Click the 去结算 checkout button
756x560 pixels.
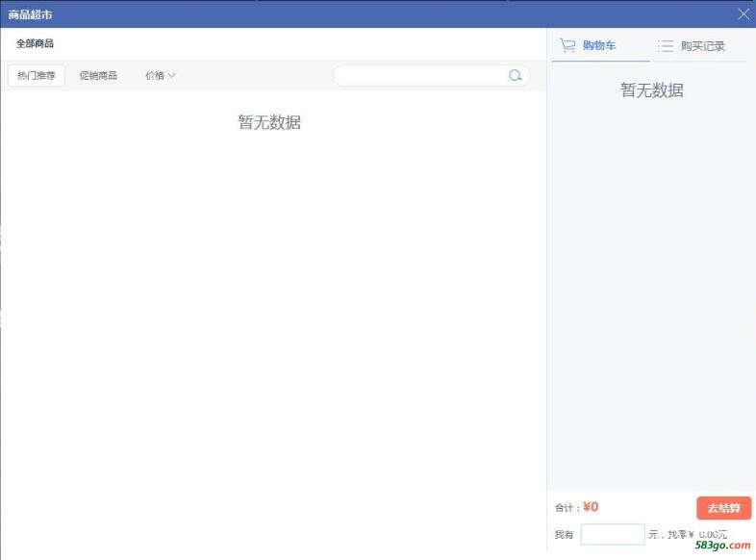pos(723,508)
